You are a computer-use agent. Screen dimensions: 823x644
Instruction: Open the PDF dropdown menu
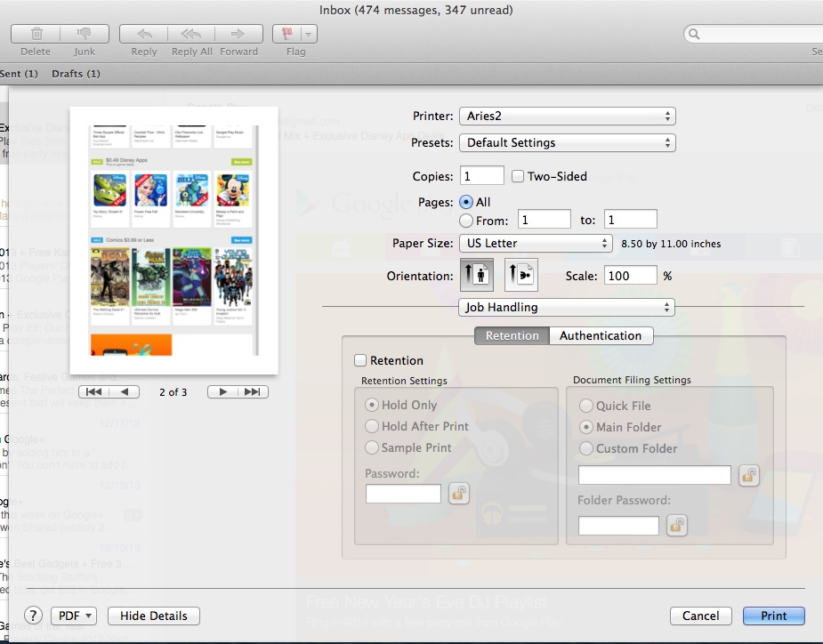click(x=74, y=616)
